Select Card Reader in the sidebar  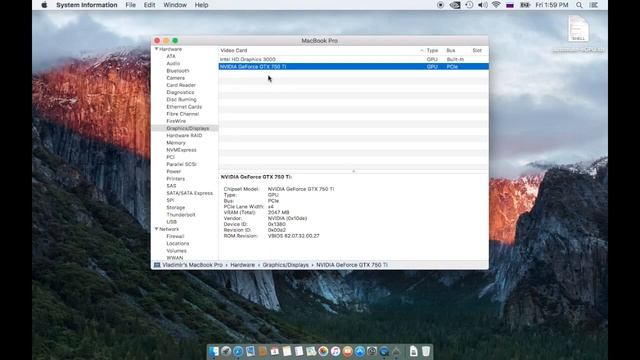coord(181,85)
